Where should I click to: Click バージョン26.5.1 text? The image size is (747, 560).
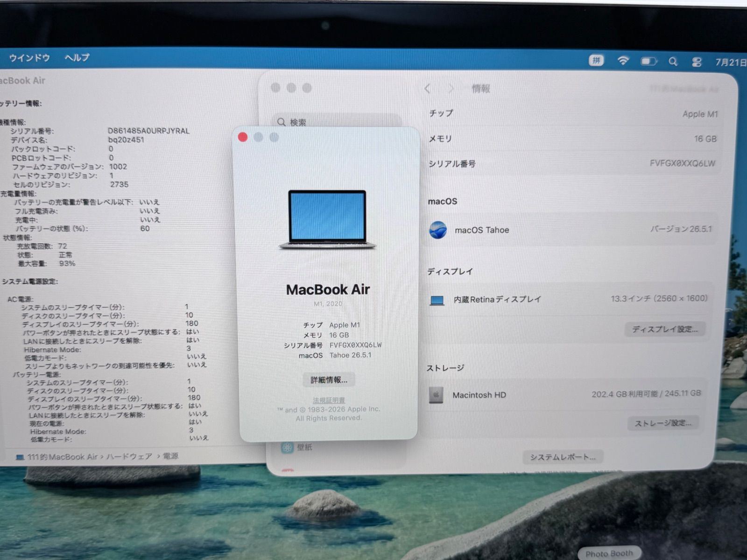681,229
